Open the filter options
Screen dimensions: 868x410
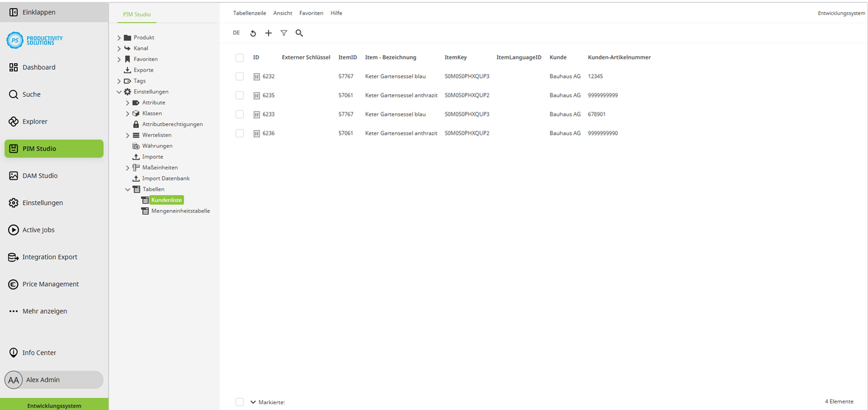coord(284,33)
